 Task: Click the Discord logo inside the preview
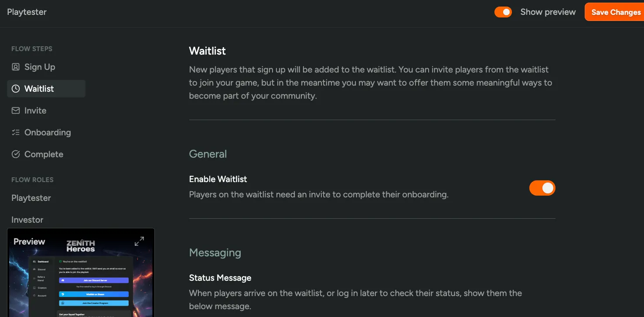pyautogui.click(x=63, y=280)
